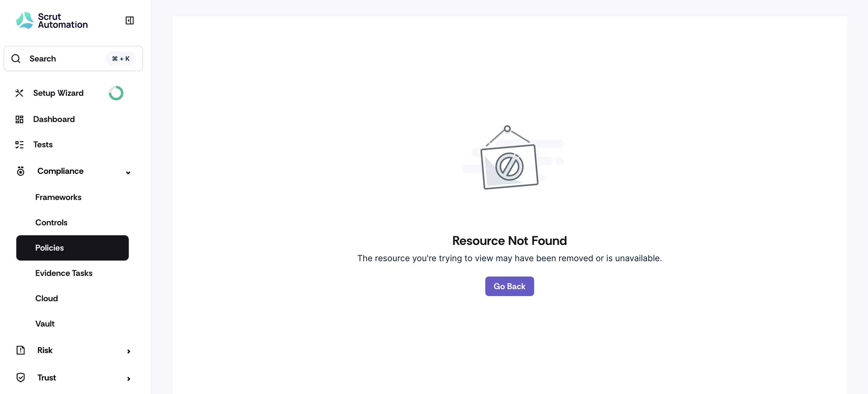Image resolution: width=868 pixels, height=394 pixels.
Task: Expand the Trust section arrow
Action: (x=128, y=379)
